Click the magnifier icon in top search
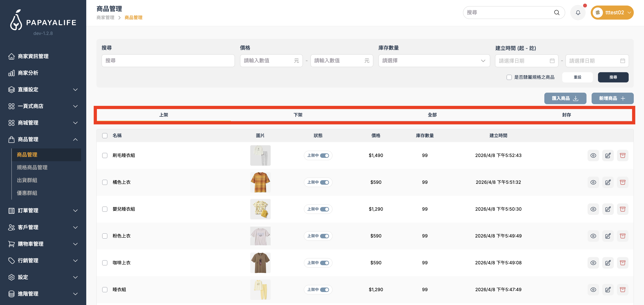The image size is (644, 305). pyautogui.click(x=556, y=13)
